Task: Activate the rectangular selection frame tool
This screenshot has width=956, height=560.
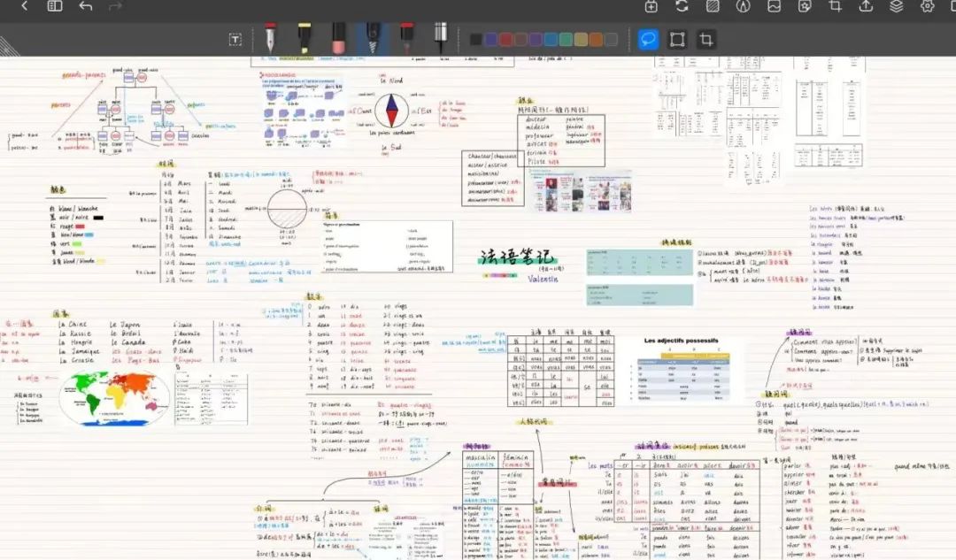Action: pos(677,39)
